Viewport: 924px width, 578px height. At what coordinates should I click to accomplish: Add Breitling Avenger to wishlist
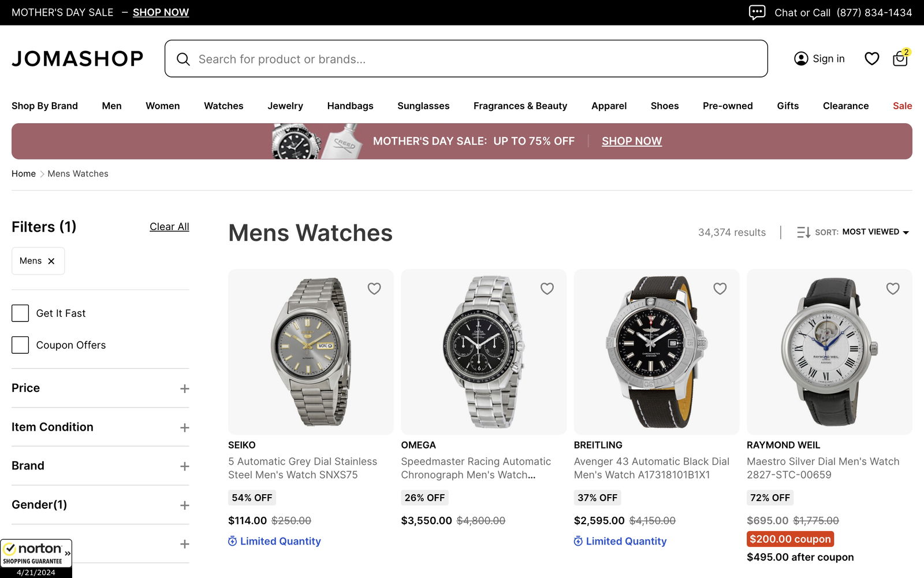[720, 288]
